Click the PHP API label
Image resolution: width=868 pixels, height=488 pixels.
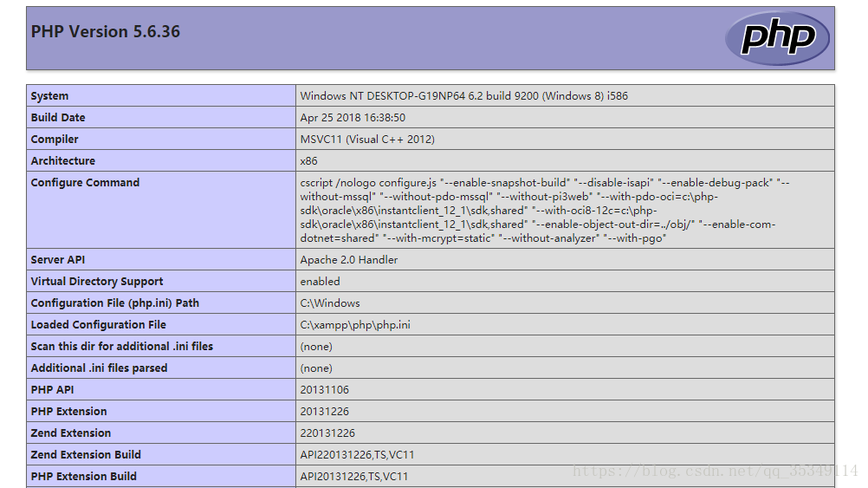point(53,389)
